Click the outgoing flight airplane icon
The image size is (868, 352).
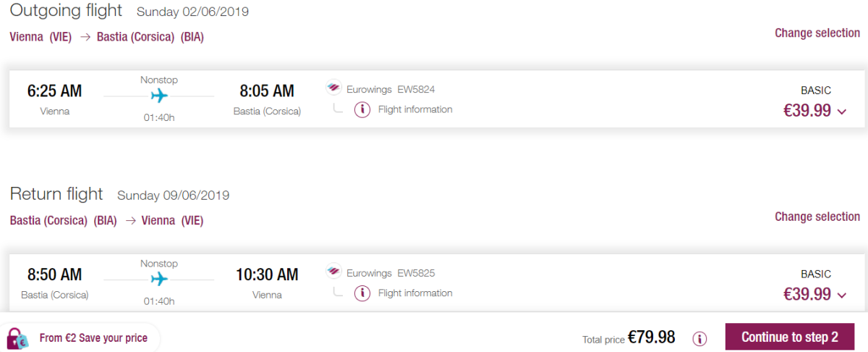coord(159,96)
